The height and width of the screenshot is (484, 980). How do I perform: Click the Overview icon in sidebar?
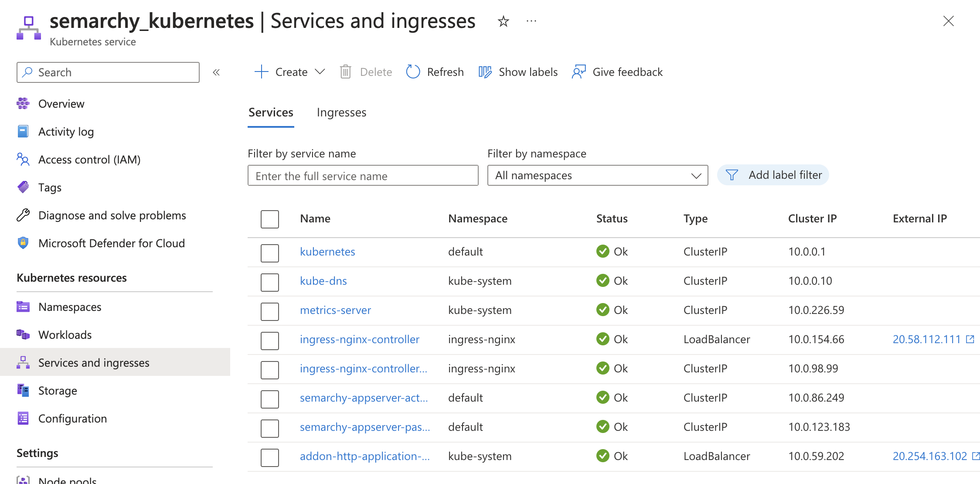coord(23,104)
